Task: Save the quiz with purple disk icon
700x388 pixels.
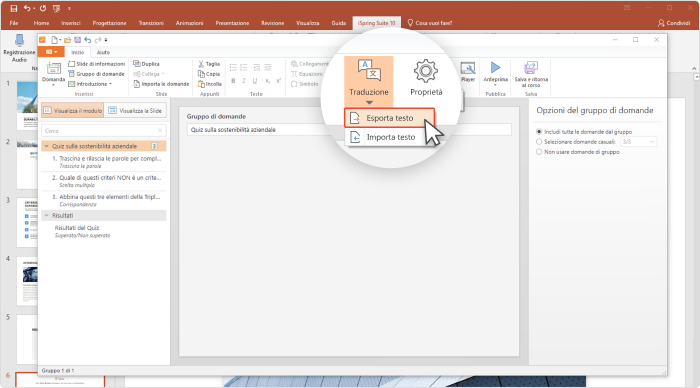Action: point(78,40)
